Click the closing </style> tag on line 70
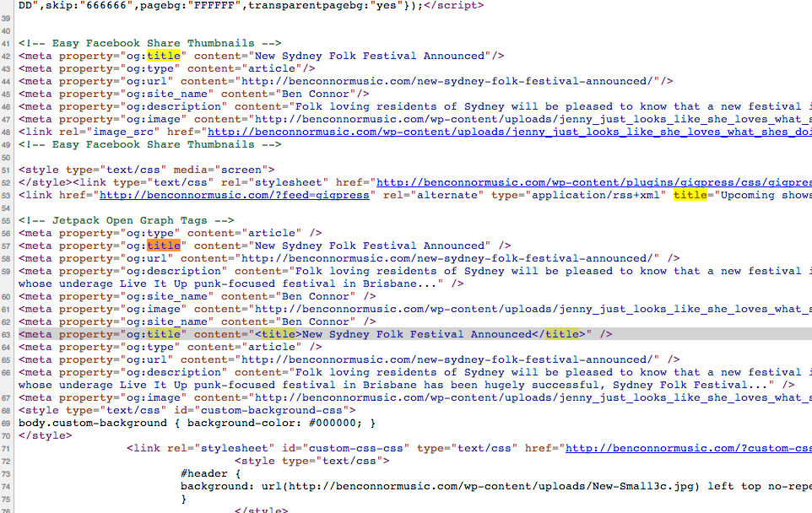This screenshot has width=812, height=513. click(x=45, y=436)
